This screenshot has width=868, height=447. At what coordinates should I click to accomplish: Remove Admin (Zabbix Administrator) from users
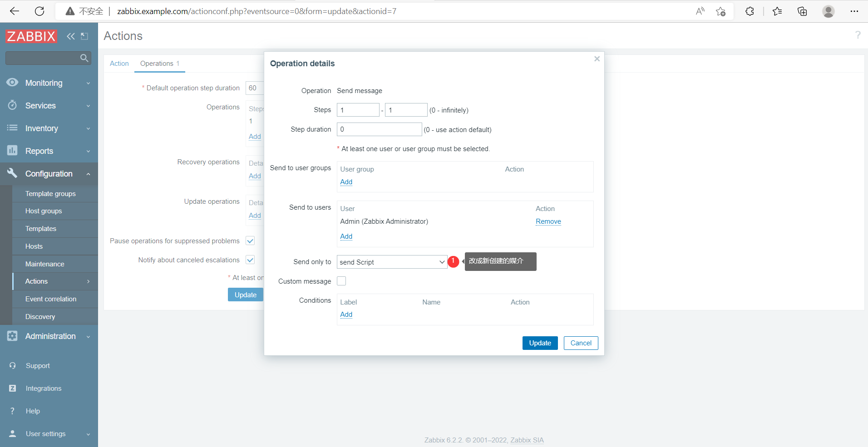pyautogui.click(x=548, y=221)
